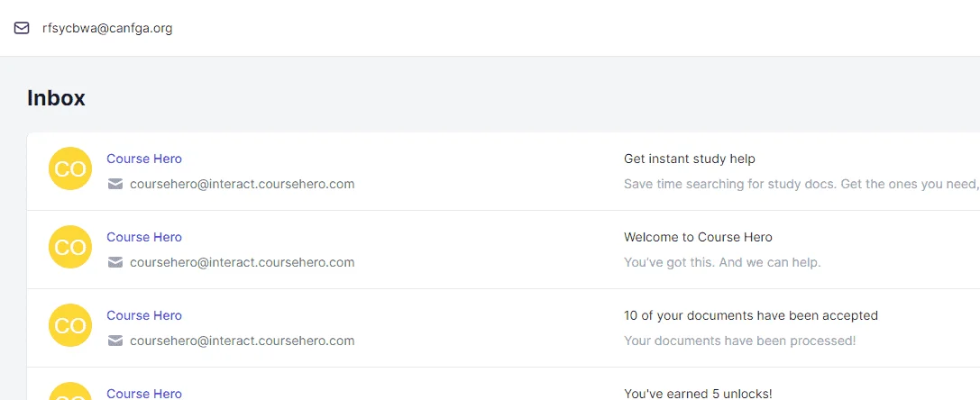Select the rfsycbwa@canfga.org address text
The image size is (980, 400).
(x=107, y=28)
